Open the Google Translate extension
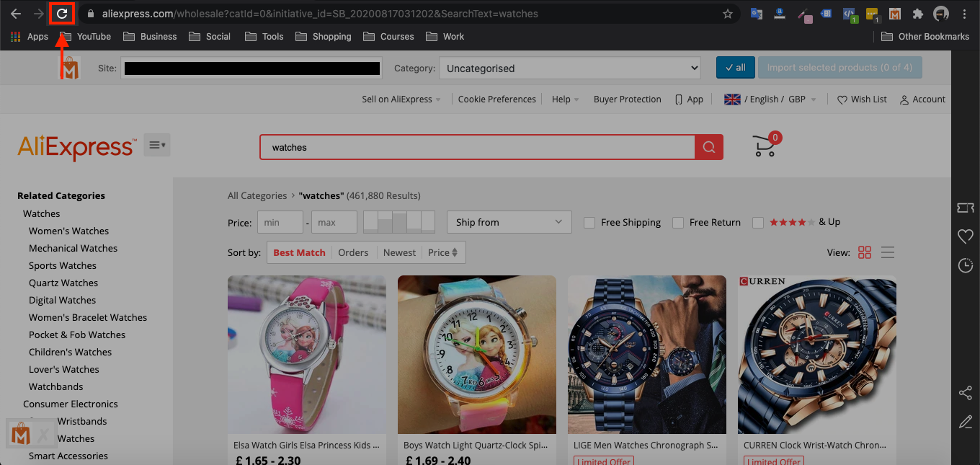 (x=757, y=14)
